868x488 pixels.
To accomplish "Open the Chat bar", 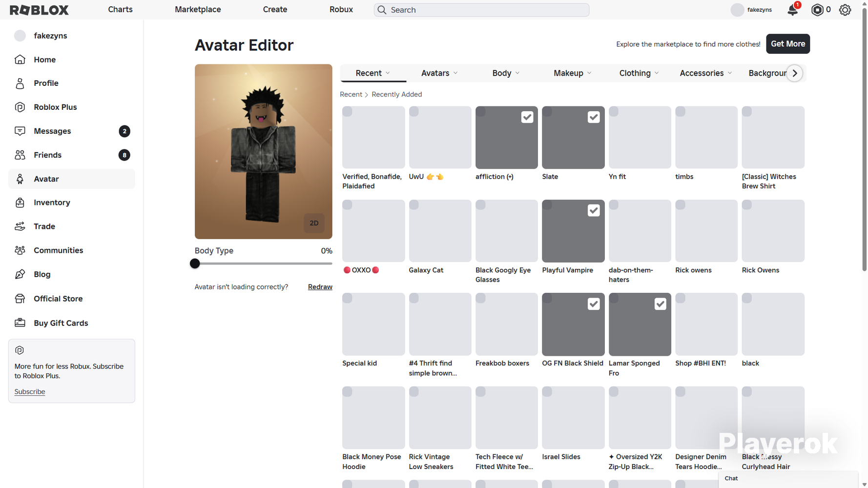I will pyautogui.click(x=788, y=479).
